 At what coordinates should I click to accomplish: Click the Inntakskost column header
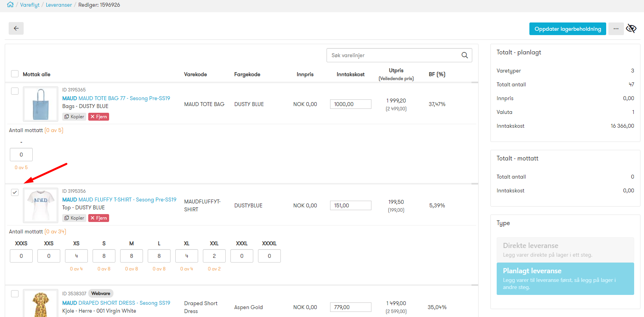tap(351, 74)
